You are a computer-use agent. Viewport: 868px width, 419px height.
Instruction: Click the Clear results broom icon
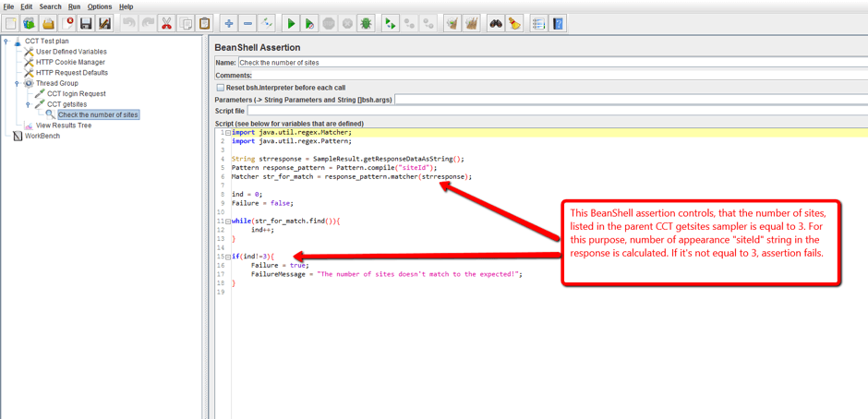coord(452,24)
